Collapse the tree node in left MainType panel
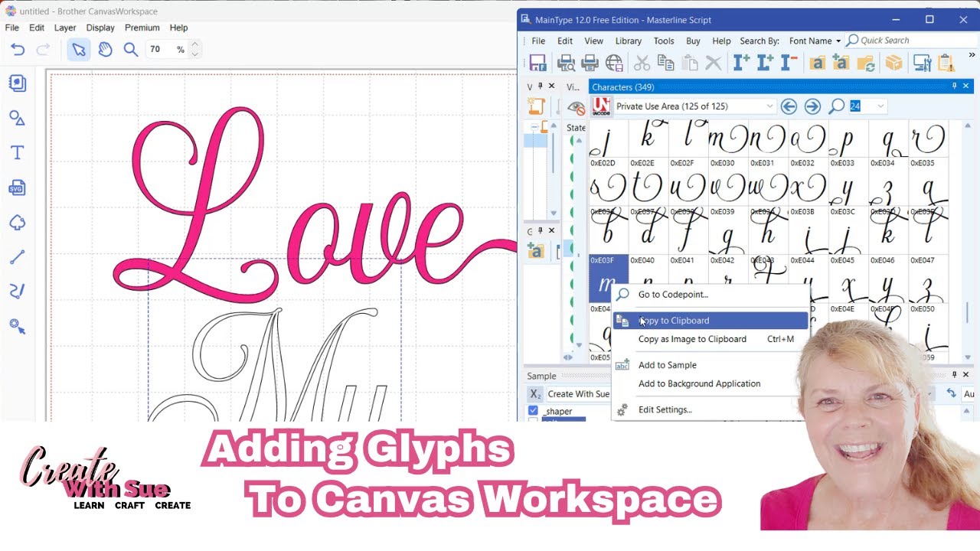The width and height of the screenshot is (980, 551). coord(534,127)
